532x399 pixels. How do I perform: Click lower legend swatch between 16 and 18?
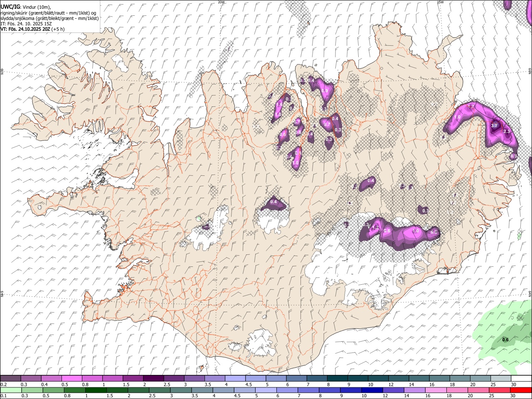click(x=436, y=390)
